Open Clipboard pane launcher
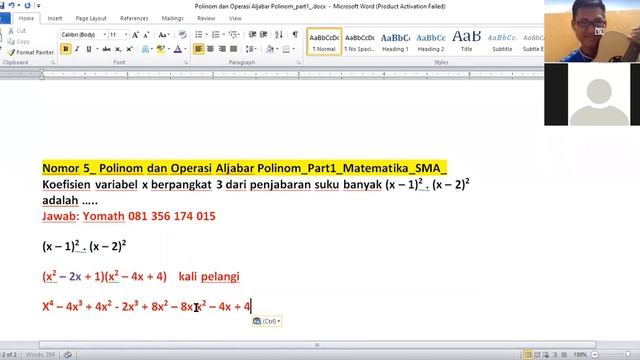This screenshot has width=640, height=360. tap(53, 62)
